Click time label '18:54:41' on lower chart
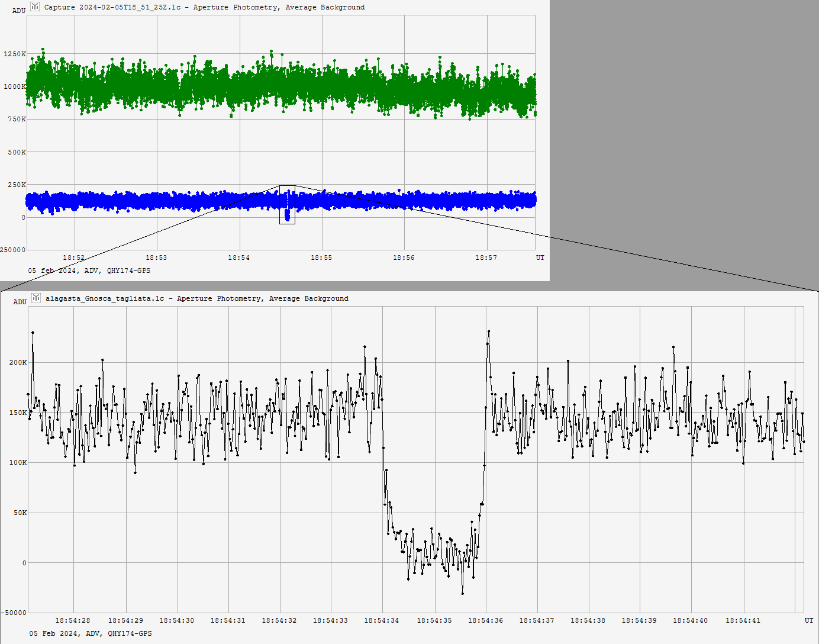Image resolution: width=819 pixels, height=644 pixels. click(x=743, y=620)
